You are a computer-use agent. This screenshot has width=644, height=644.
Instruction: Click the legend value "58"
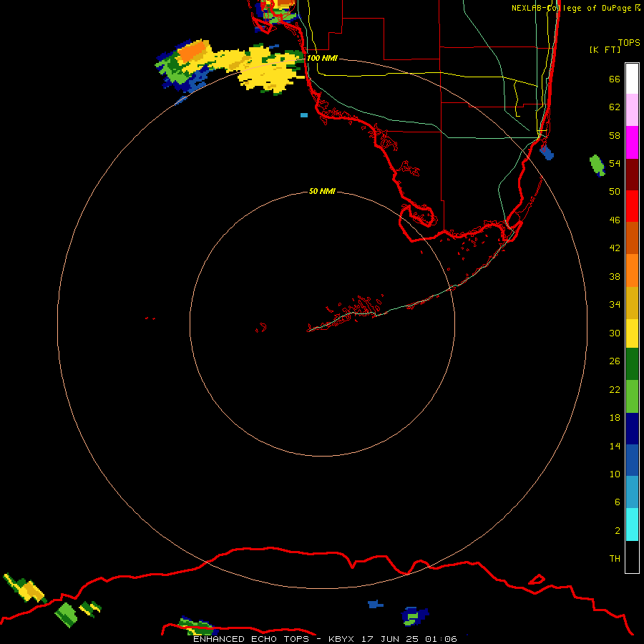pos(615,135)
